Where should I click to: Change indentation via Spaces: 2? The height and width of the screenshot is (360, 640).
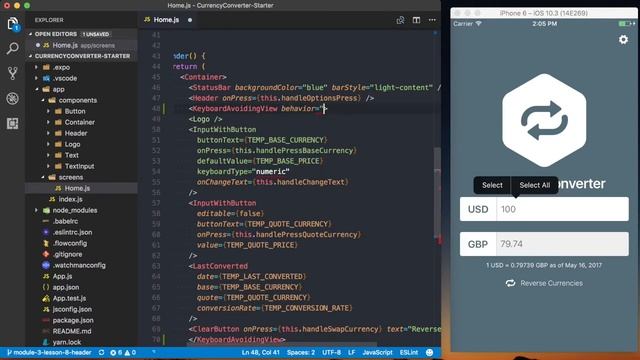pos(301,352)
